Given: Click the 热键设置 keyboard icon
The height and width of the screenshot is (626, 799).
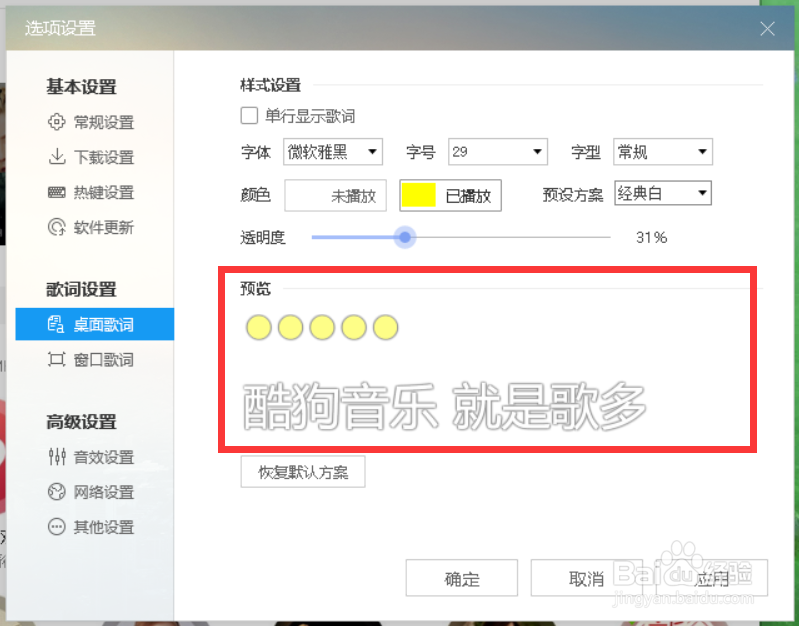Looking at the screenshot, I should coord(57,192).
